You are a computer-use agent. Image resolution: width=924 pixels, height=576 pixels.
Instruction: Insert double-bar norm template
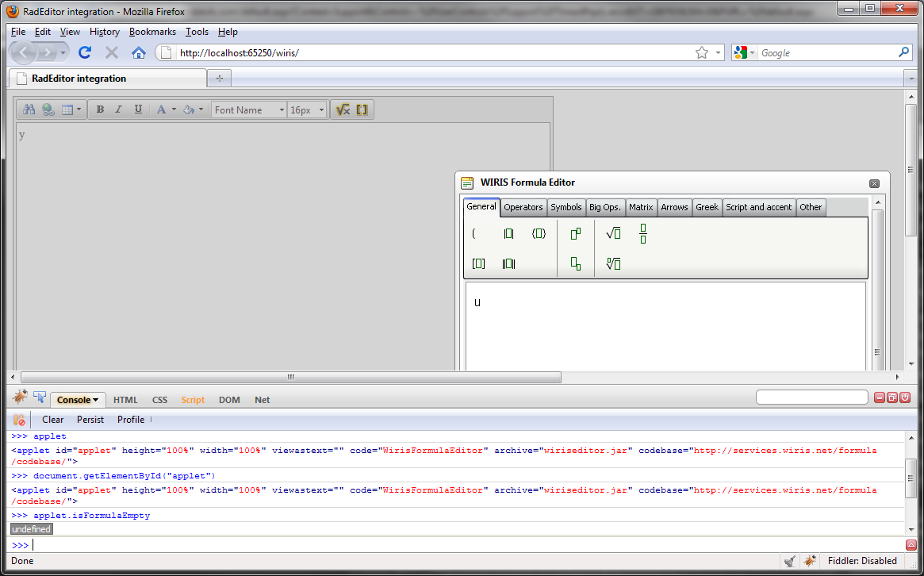[x=508, y=263]
